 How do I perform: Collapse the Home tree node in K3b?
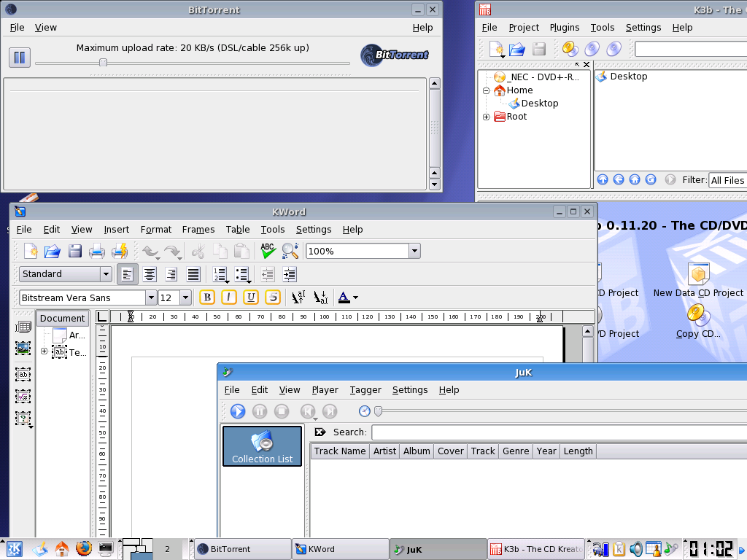click(486, 90)
